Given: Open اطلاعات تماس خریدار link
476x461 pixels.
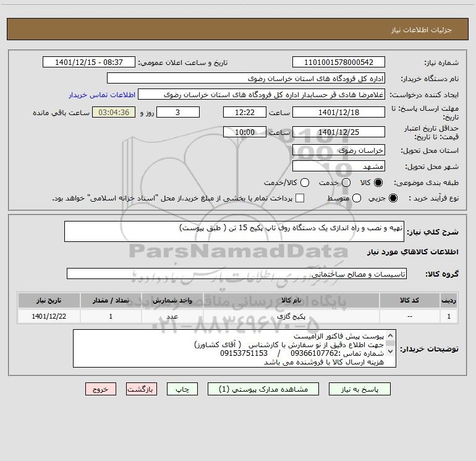Looking at the screenshot, I should [102, 95].
